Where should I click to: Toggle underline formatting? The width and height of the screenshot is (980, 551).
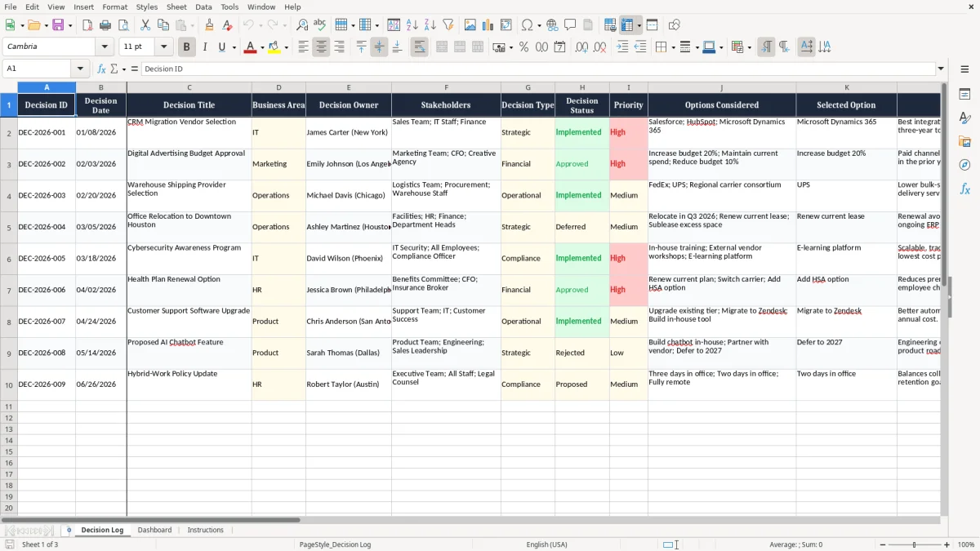coord(221,47)
